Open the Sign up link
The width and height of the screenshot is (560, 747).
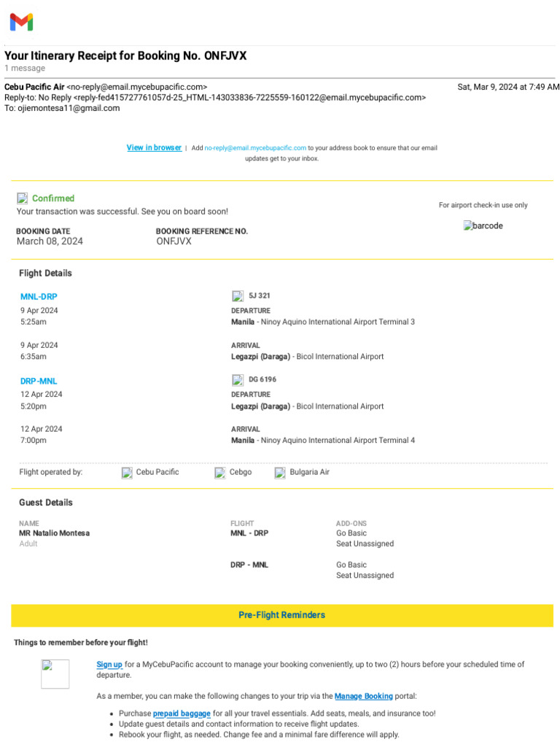109,665
